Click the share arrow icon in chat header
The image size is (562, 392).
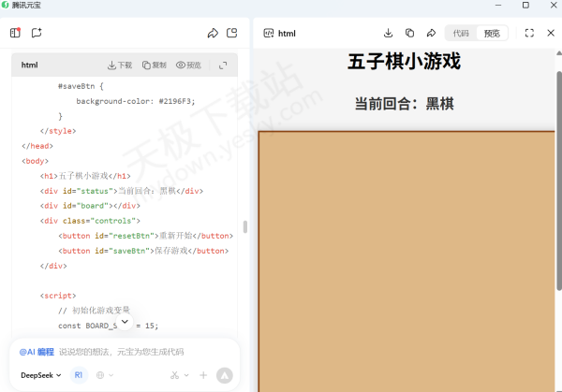tap(213, 33)
